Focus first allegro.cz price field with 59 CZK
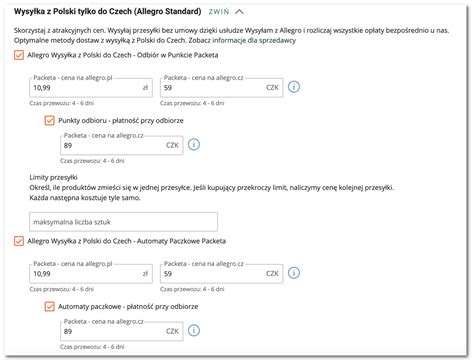 (x=222, y=88)
